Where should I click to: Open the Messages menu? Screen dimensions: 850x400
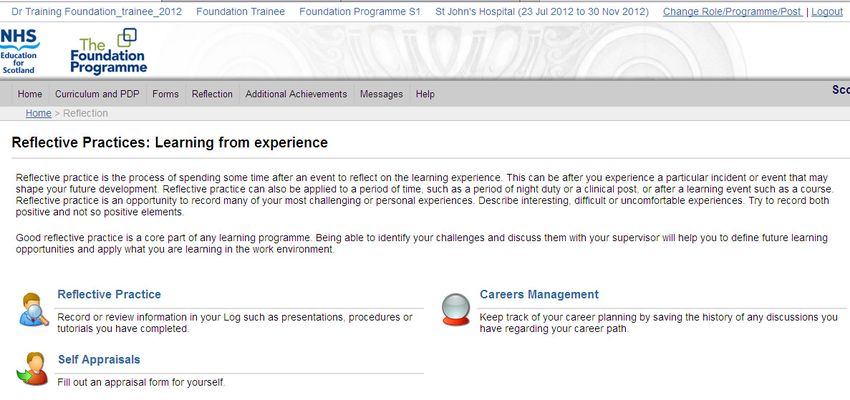(x=381, y=94)
